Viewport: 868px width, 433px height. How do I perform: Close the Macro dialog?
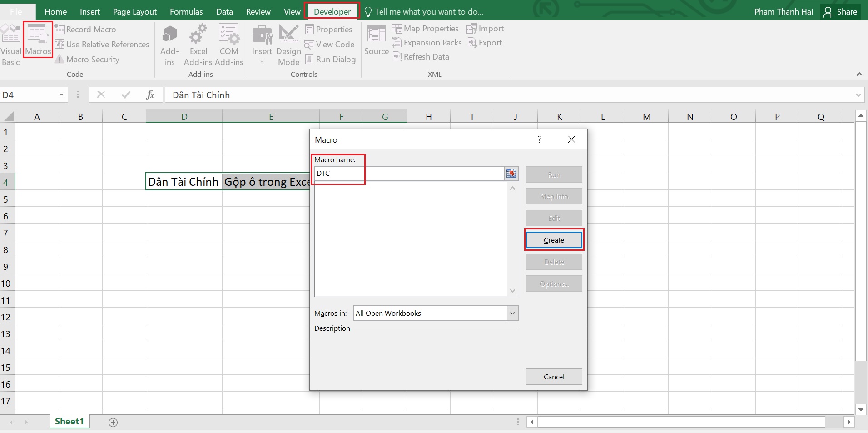(572, 139)
